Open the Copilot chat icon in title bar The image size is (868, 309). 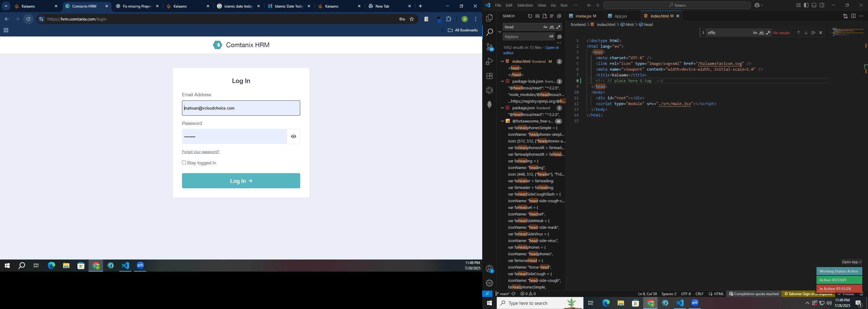tap(757, 5)
